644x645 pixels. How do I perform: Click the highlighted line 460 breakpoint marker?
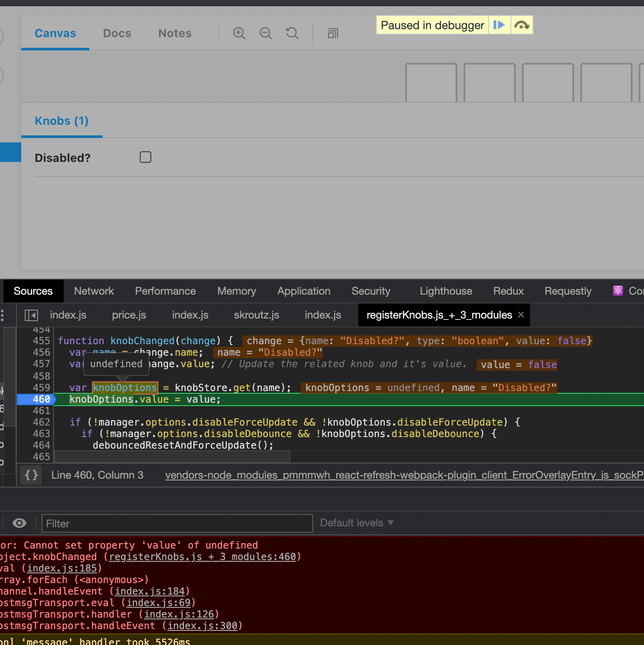point(37,399)
